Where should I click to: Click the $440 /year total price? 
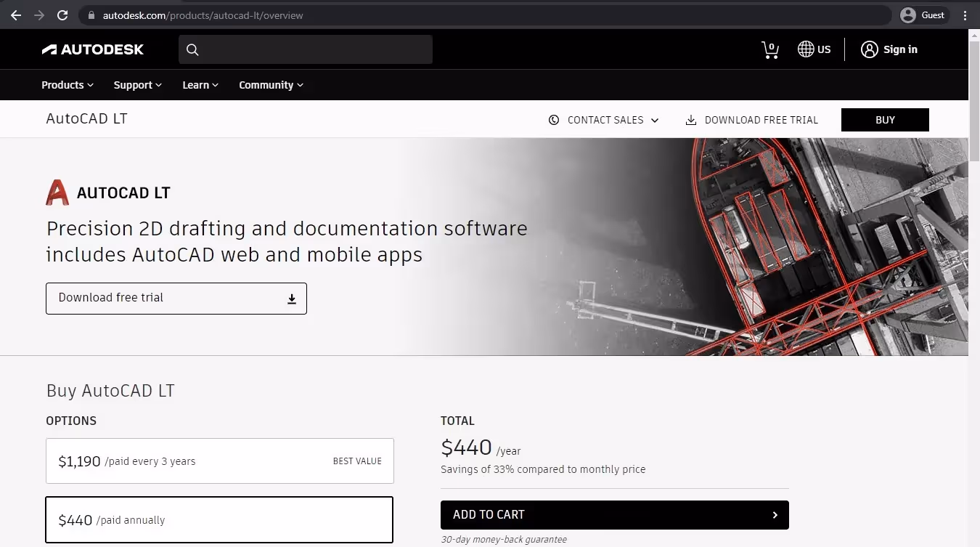tap(481, 448)
